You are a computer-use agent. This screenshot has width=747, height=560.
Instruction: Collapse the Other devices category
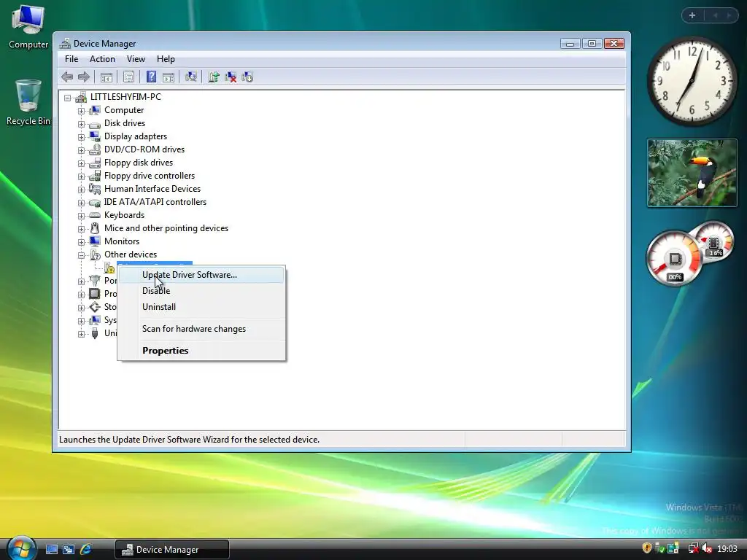[x=81, y=255]
